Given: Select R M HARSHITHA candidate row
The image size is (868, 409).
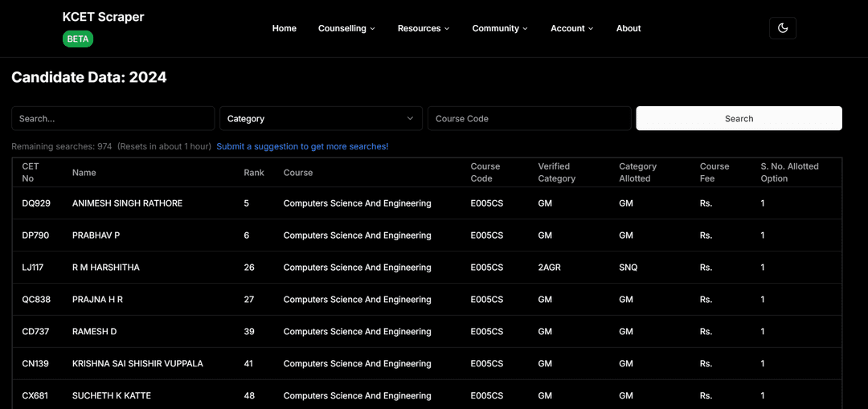Looking at the screenshot, I should coord(106,268).
